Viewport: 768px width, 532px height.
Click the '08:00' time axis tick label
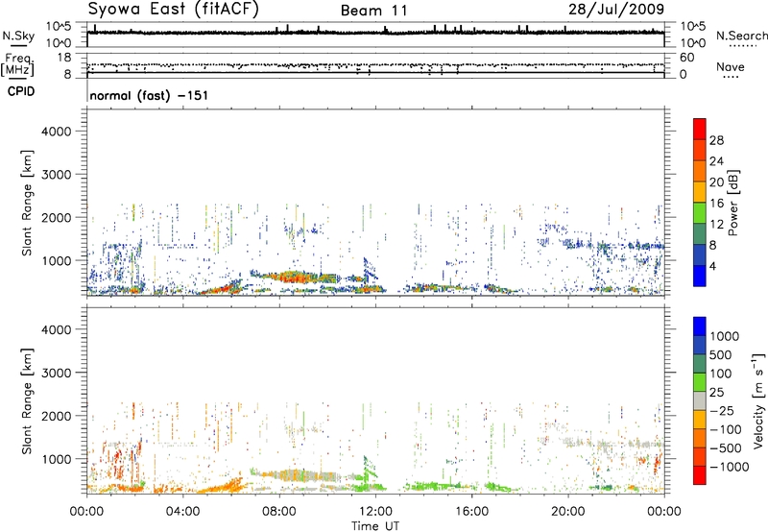point(279,512)
